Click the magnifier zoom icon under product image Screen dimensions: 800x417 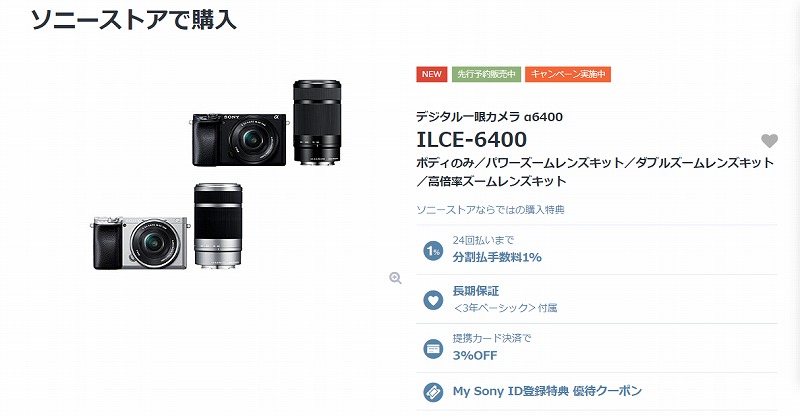[x=395, y=278]
